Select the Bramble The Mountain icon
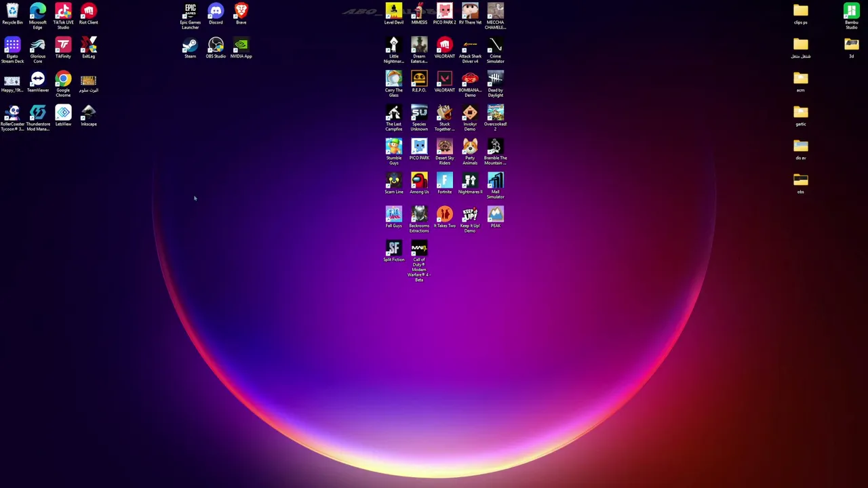868x488 pixels. tap(496, 151)
